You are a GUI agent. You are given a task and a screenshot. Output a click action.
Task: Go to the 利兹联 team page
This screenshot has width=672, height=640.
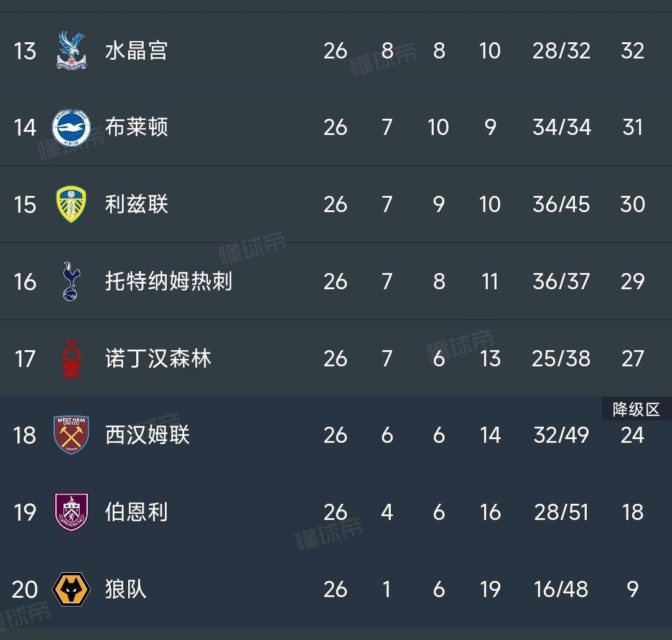coord(136,205)
